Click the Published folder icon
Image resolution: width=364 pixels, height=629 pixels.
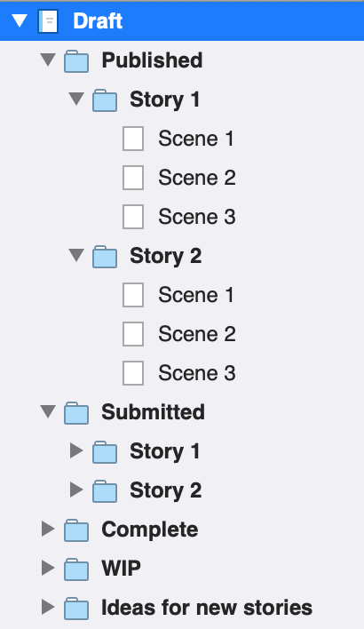[x=76, y=61]
